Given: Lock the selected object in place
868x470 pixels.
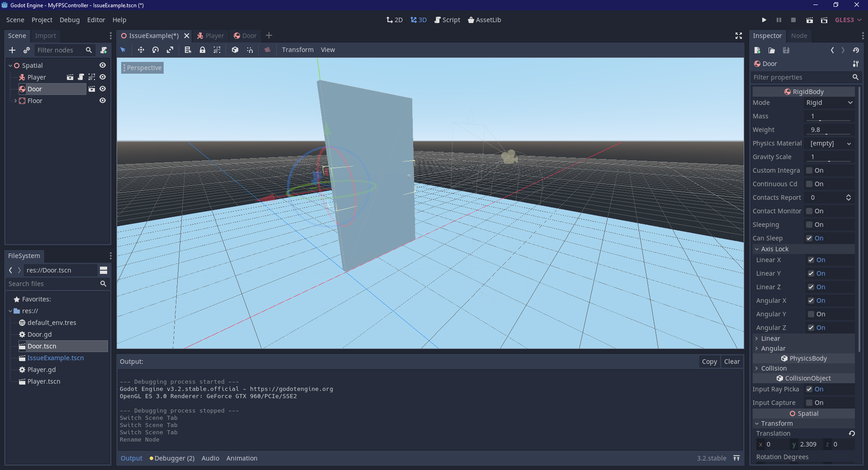Looking at the screenshot, I should 203,50.
